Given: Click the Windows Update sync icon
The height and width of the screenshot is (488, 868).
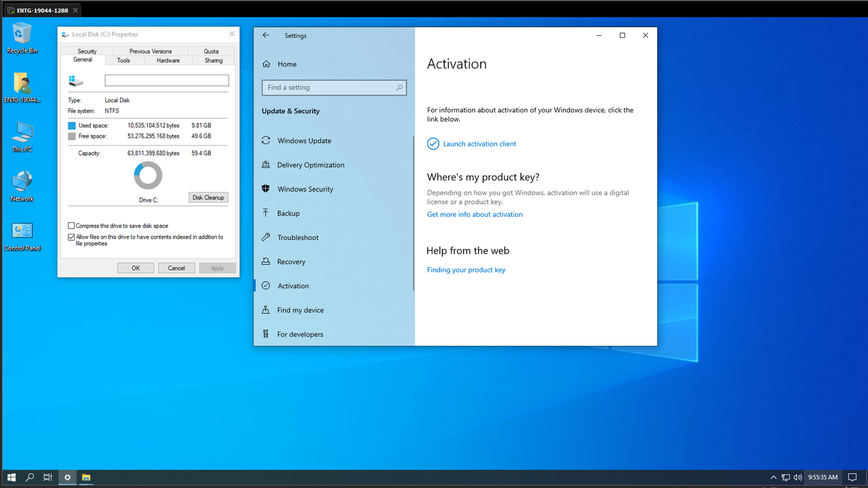Looking at the screenshot, I should (266, 141).
